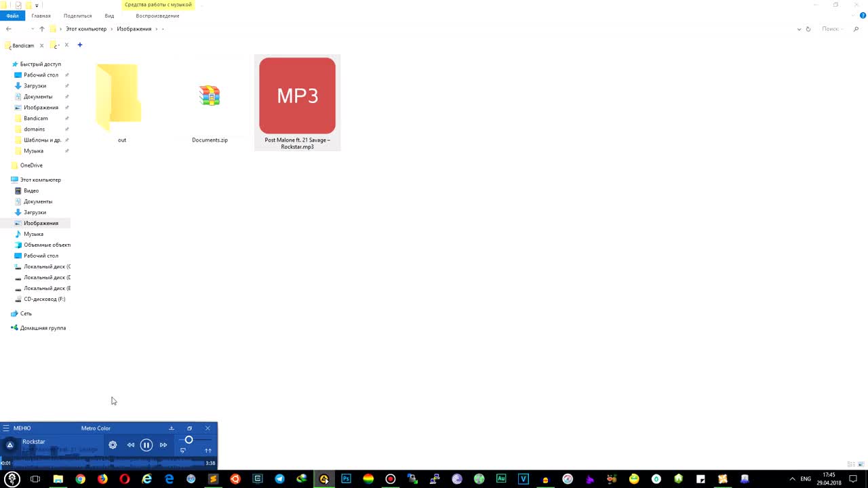Open Google Chrome from the taskbar
868x488 pixels.
(80, 479)
